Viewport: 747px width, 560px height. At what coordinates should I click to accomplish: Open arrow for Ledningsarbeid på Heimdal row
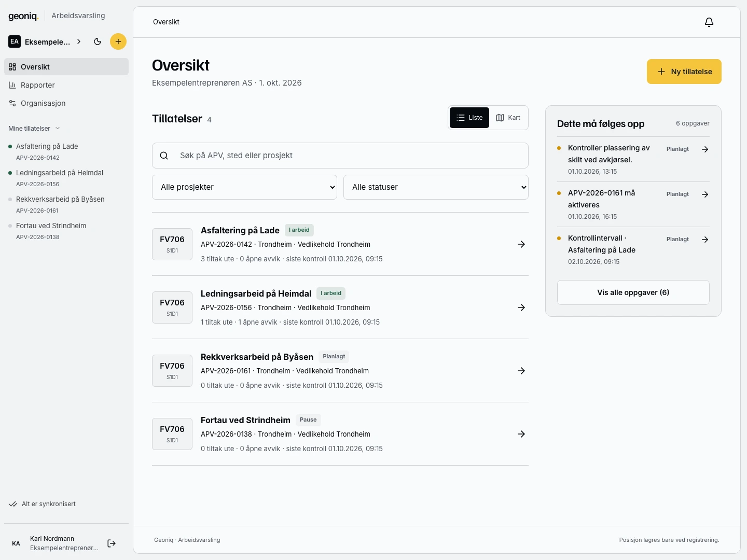pos(521,307)
